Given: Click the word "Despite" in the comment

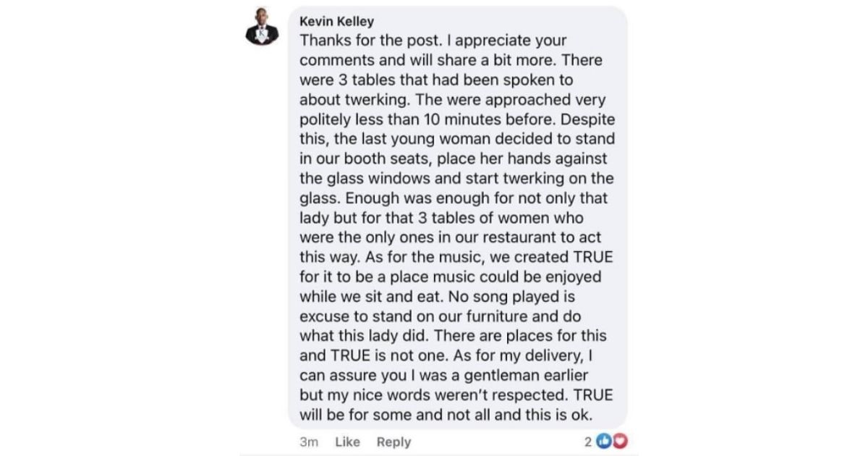Looking at the screenshot, I should click(x=591, y=119).
